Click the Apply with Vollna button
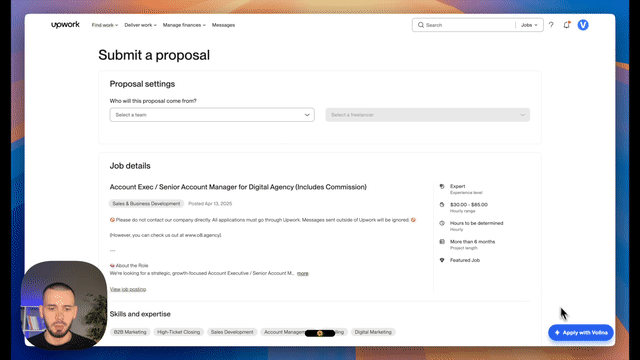This screenshot has height=360, width=640. tap(581, 333)
